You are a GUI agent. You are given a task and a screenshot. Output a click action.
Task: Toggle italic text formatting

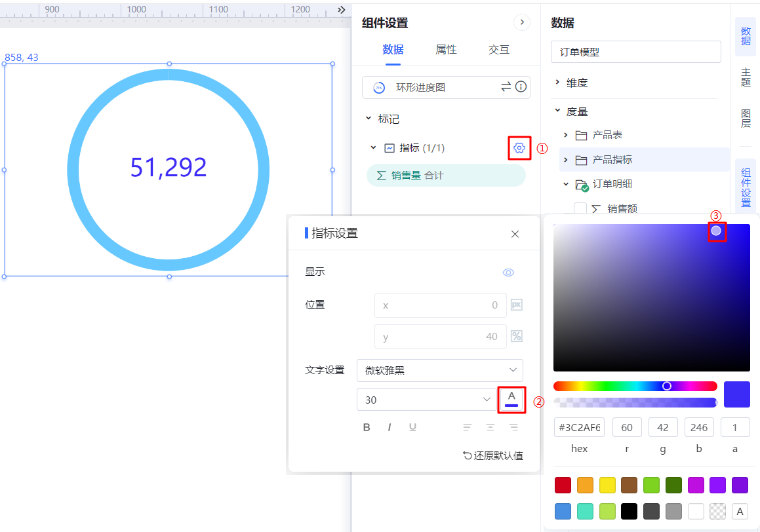[x=390, y=427]
